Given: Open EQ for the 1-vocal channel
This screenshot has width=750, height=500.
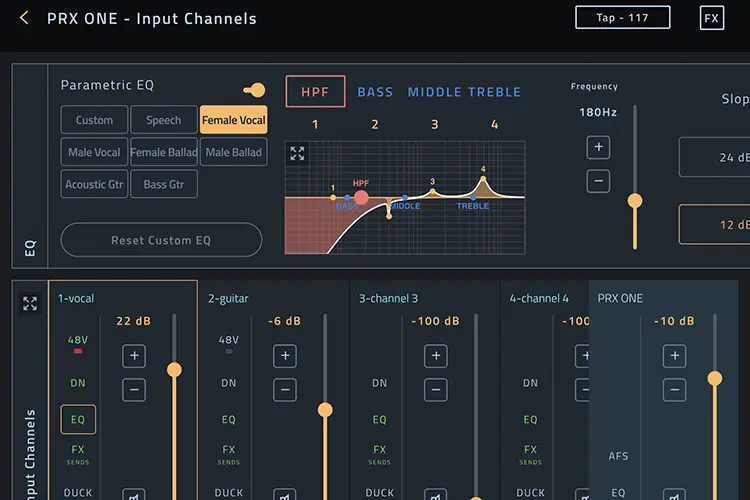Looking at the screenshot, I should point(78,420).
